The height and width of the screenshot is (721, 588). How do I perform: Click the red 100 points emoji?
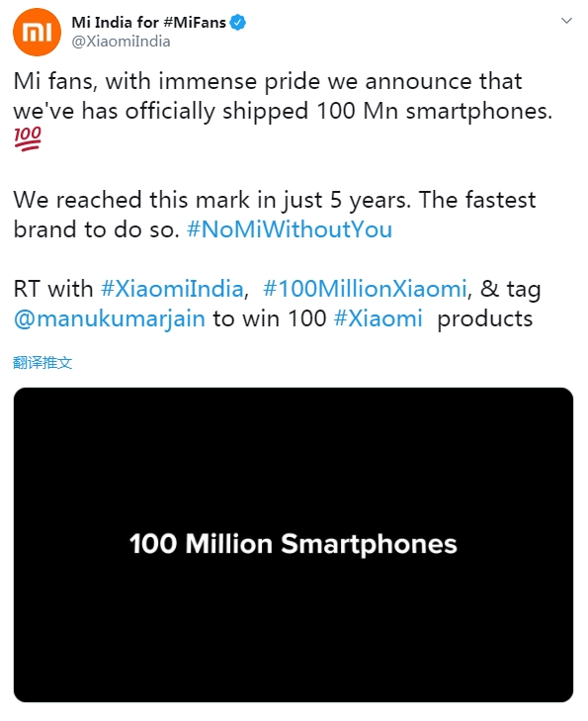[x=28, y=138]
